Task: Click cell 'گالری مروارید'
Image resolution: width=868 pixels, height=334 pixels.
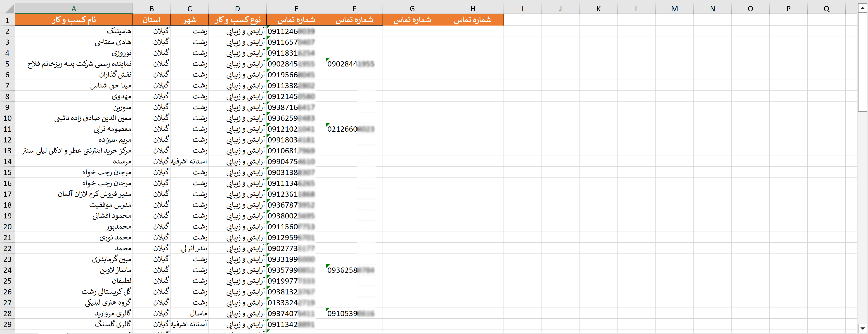Action: pyautogui.click(x=74, y=313)
